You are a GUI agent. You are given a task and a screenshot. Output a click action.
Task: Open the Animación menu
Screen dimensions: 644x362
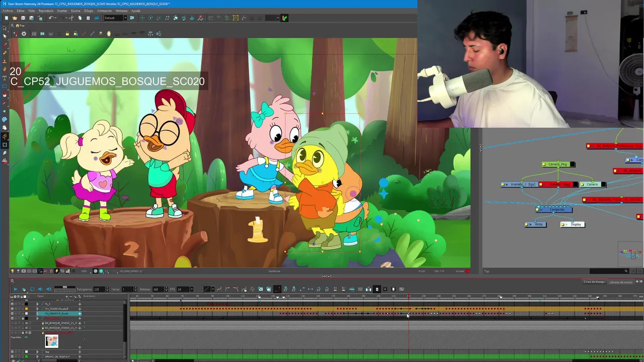click(x=104, y=11)
